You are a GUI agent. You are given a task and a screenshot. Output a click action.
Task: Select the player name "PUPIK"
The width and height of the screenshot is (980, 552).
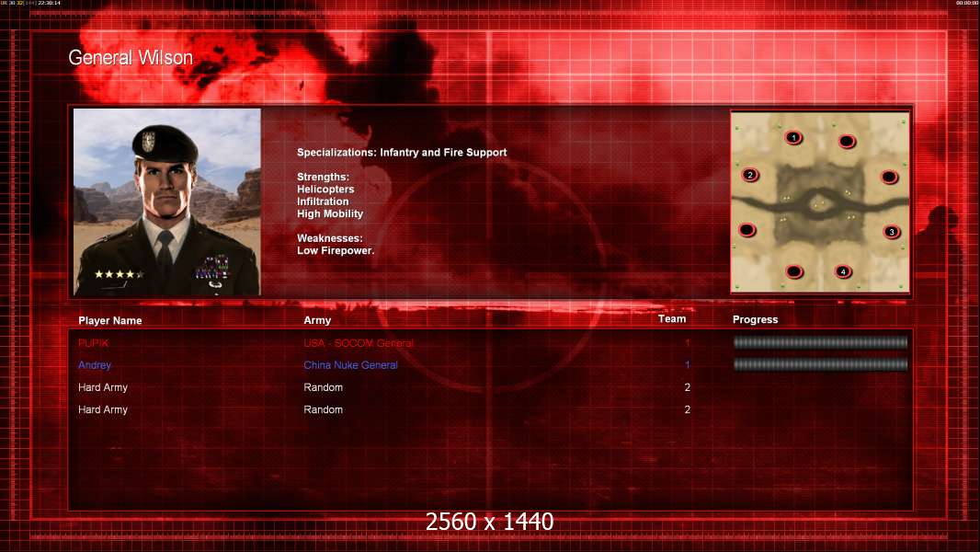93,343
